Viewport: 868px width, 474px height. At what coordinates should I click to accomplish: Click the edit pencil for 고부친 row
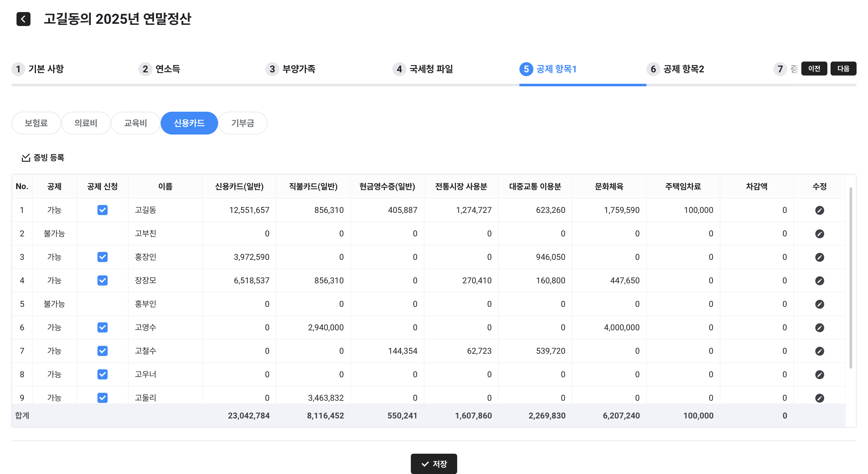(x=819, y=234)
